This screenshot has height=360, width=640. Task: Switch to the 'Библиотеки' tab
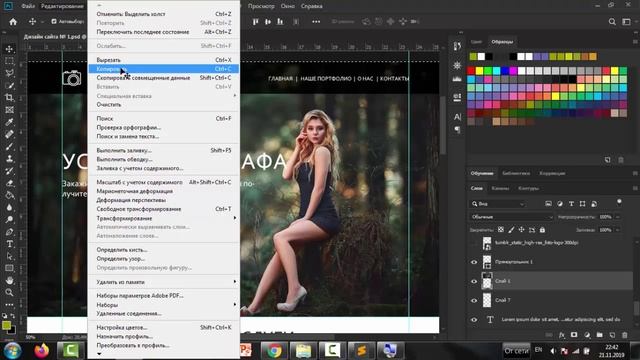[x=516, y=173]
